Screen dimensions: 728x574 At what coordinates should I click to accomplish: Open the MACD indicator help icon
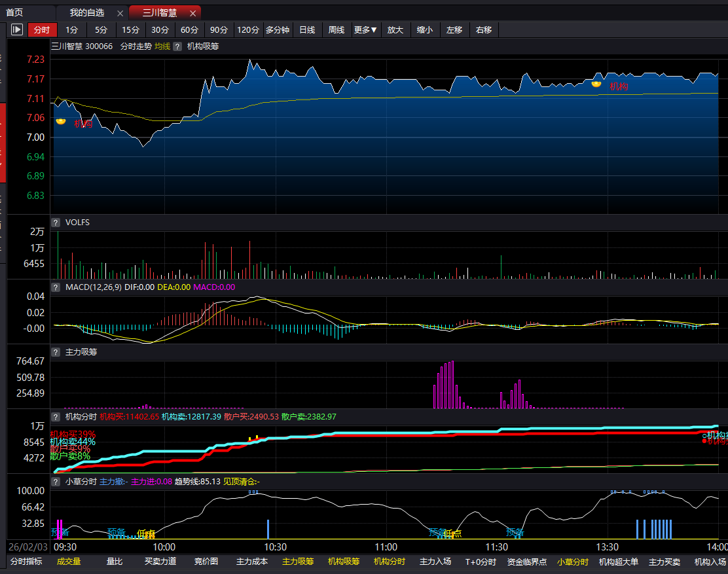tap(56, 287)
